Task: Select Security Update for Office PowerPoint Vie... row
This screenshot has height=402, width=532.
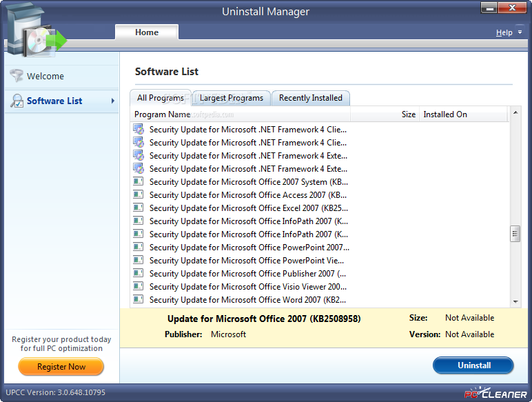Action: [x=320, y=261]
